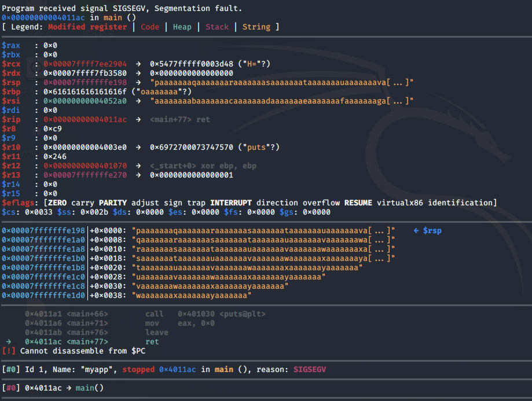Click stack address 0x00007fffffffe1a8
This screenshot has height=401, width=532.
pos(43,249)
